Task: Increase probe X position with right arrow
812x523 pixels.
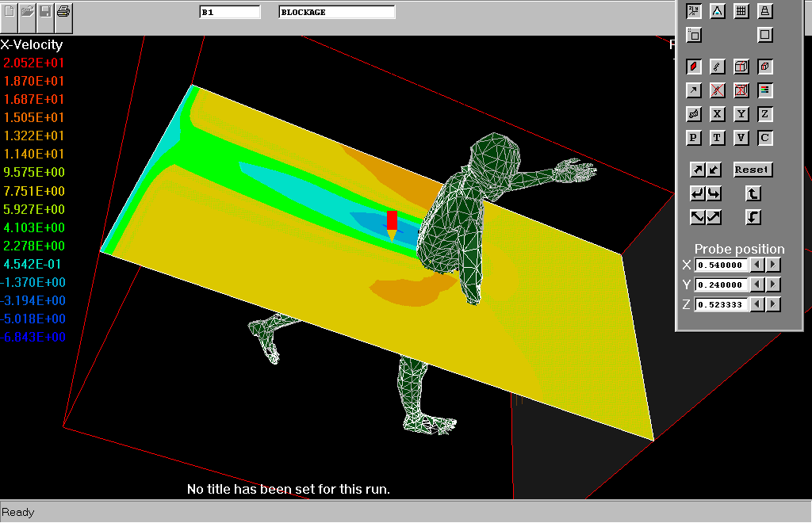Action: pyautogui.click(x=773, y=265)
